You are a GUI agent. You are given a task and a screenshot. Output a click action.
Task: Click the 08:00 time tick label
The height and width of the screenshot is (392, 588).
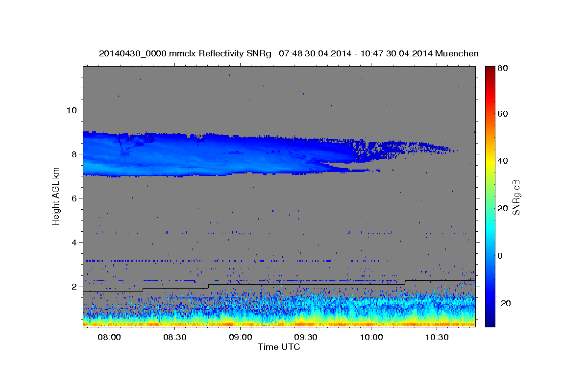109,337
